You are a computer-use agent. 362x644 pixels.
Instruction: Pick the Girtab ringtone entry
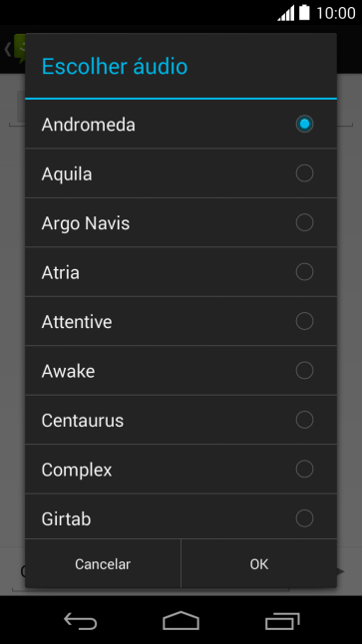tap(181, 516)
